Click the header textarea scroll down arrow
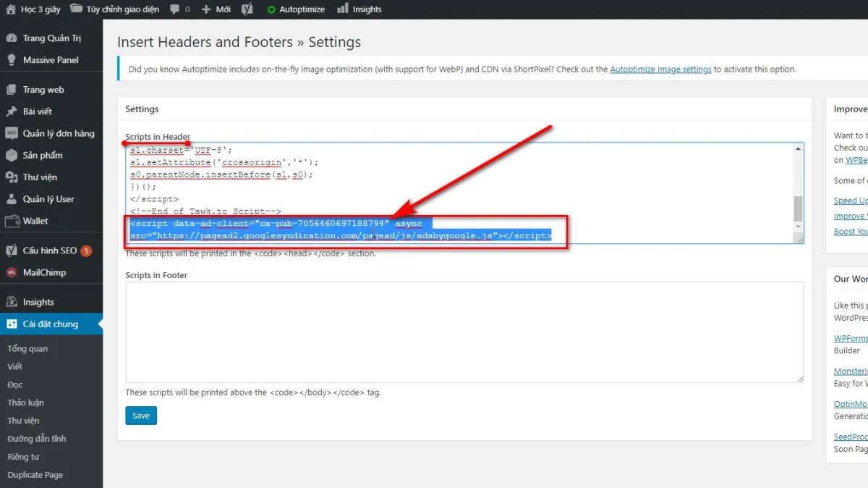868x488 pixels. [x=799, y=227]
